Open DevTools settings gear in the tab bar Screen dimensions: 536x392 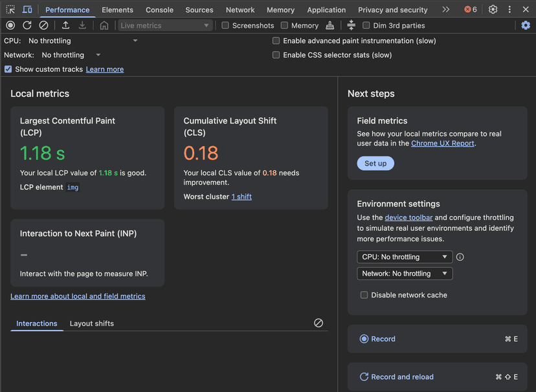click(x=493, y=10)
